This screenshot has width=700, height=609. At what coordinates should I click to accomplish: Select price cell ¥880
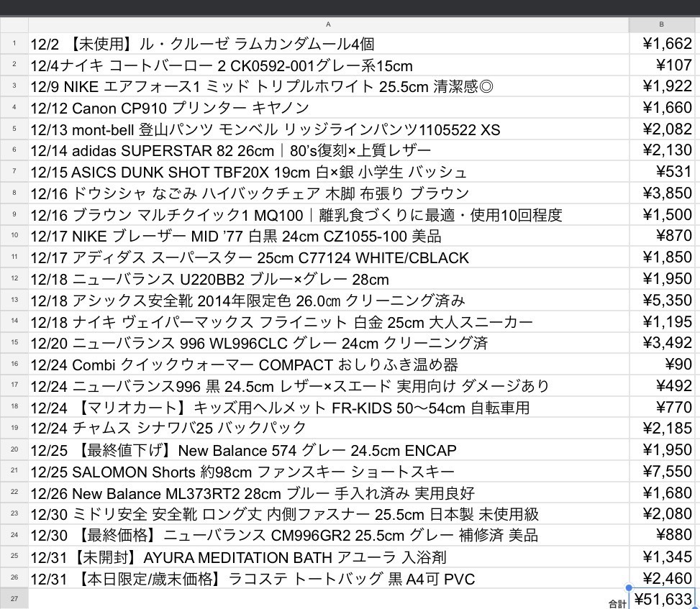coord(662,536)
